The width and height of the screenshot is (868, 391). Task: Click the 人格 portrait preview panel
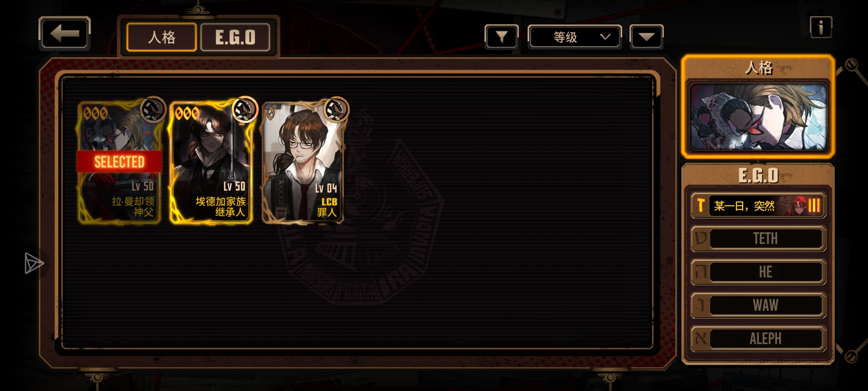click(758, 117)
